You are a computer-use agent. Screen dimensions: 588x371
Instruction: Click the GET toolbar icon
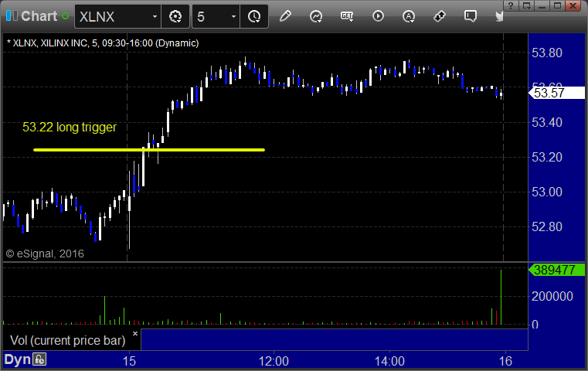[347, 16]
